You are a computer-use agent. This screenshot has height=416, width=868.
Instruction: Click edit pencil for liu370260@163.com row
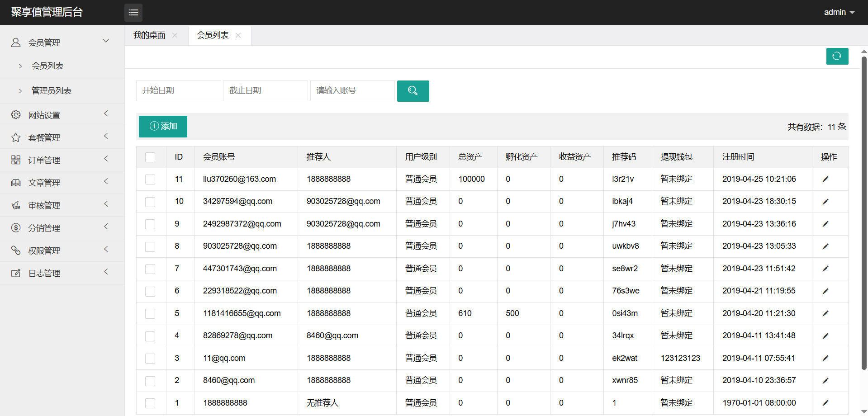[x=825, y=179]
